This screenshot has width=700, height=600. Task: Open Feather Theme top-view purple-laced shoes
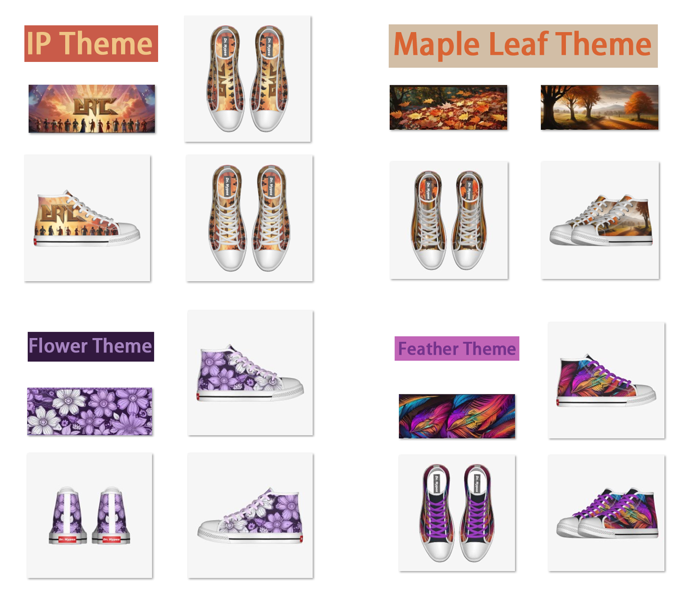[x=457, y=513]
